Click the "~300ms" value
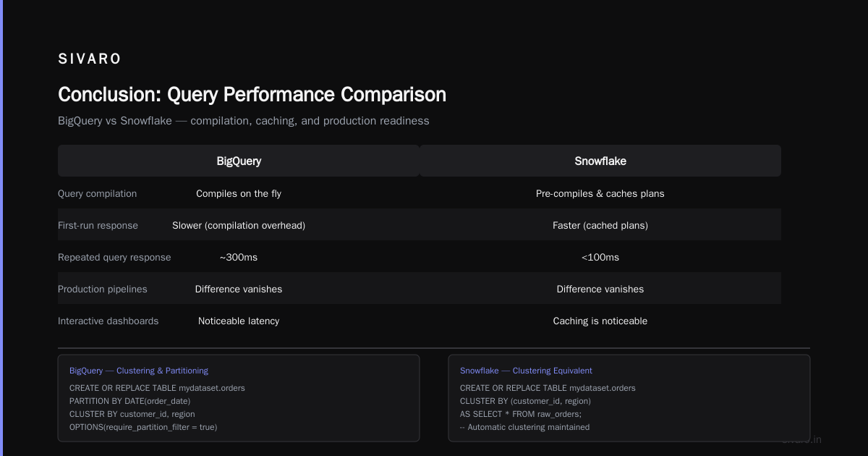 (239, 258)
